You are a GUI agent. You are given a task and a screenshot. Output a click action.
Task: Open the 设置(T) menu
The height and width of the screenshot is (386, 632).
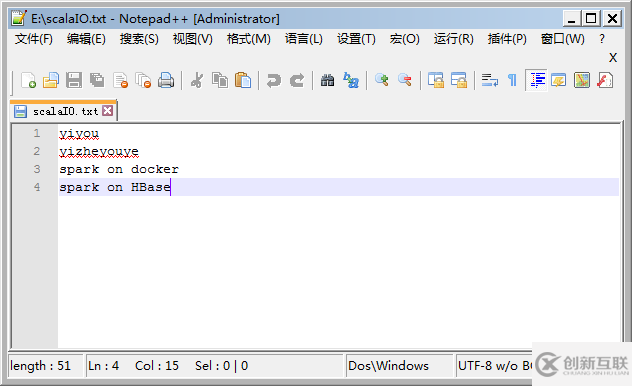356,39
